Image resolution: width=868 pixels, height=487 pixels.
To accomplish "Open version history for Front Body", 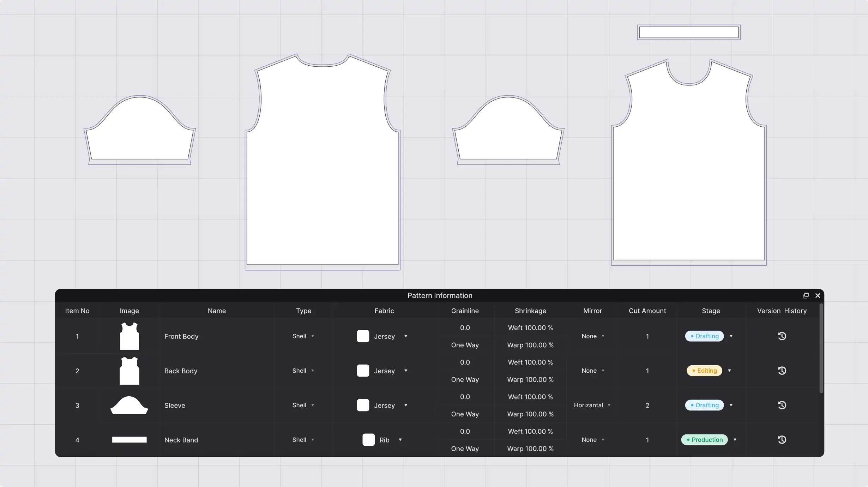I will point(782,336).
